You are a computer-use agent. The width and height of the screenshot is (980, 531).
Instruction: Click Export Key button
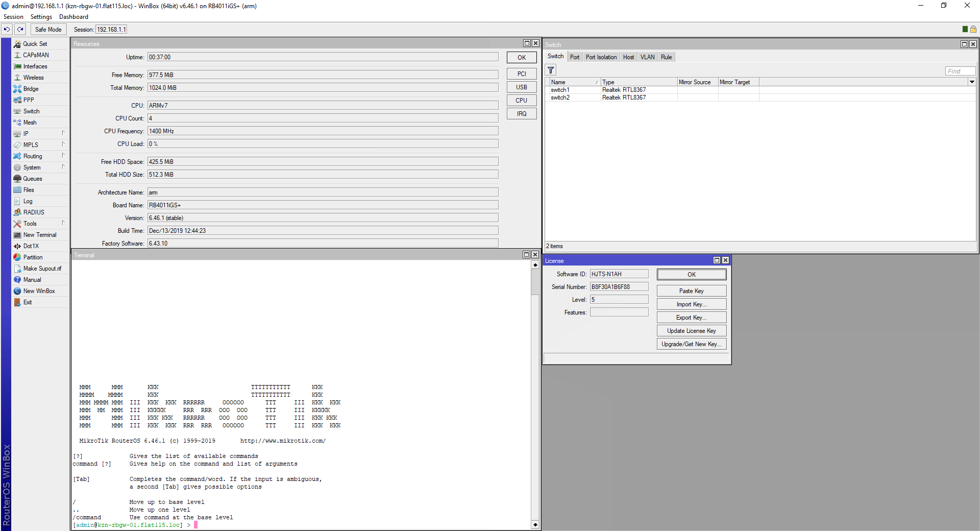click(x=692, y=318)
